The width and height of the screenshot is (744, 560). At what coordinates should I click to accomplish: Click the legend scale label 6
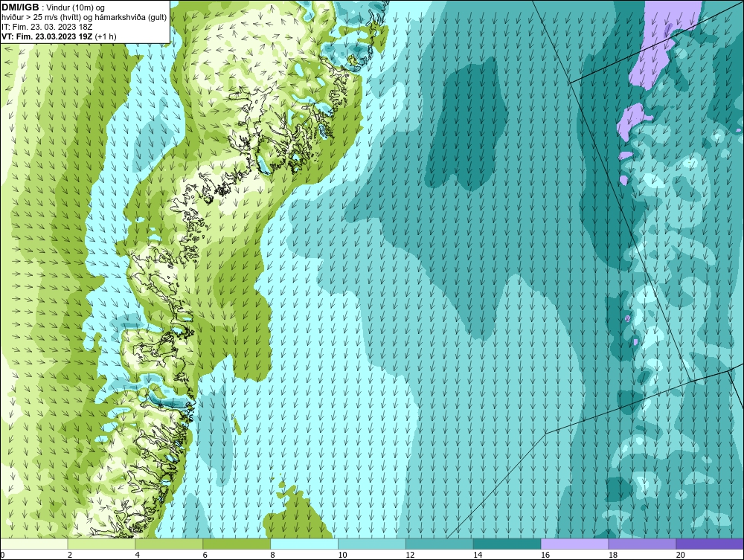pos(205,555)
